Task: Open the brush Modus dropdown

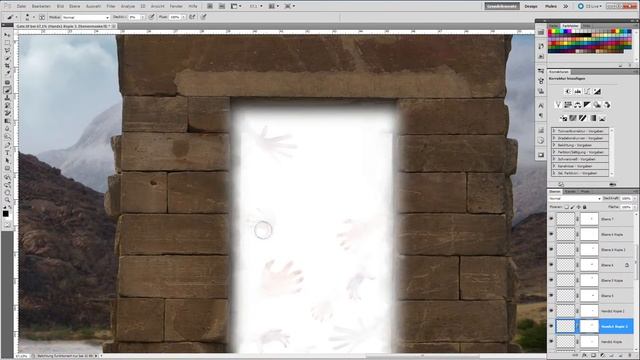Action: [x=86, y=17]
